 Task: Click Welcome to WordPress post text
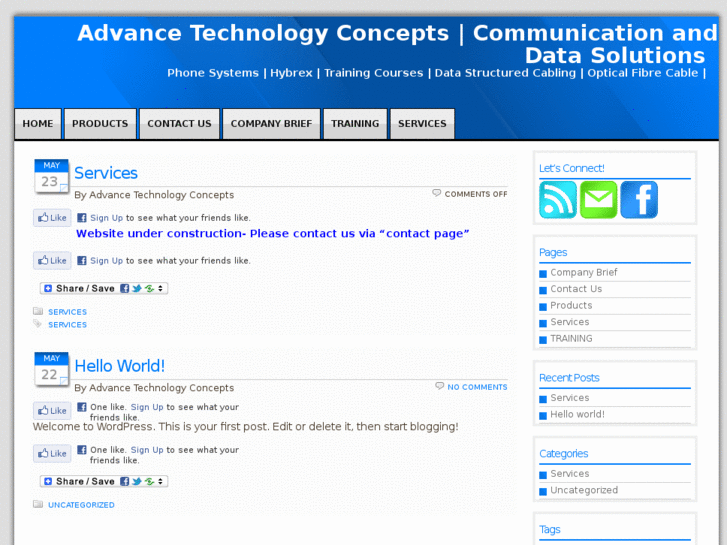pos(245,427)
